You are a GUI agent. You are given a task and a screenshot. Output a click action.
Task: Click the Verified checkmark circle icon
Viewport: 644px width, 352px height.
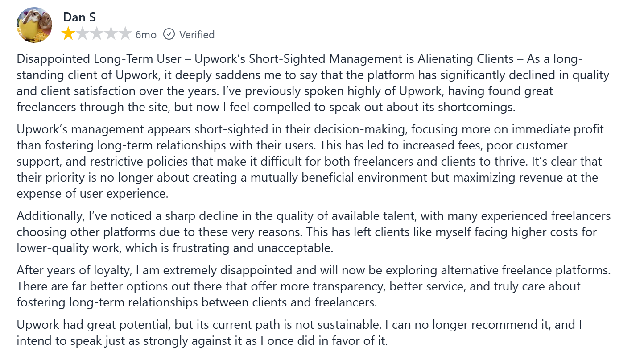click(169, 34)
